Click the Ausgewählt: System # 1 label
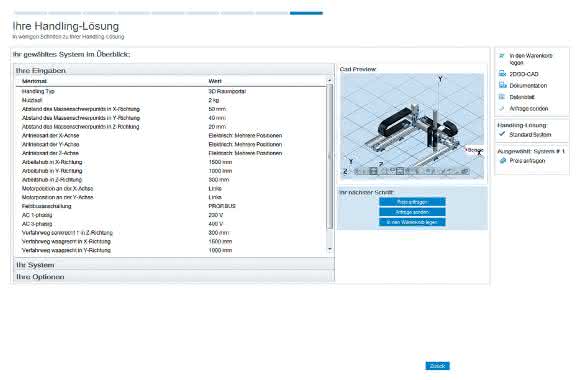The image size is (580, 380). click(531, 151)
